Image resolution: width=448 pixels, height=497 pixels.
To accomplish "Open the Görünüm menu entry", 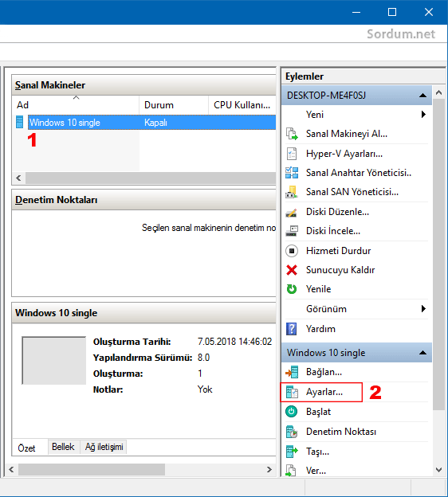I will pyautogui.click(x=326, y=309).
